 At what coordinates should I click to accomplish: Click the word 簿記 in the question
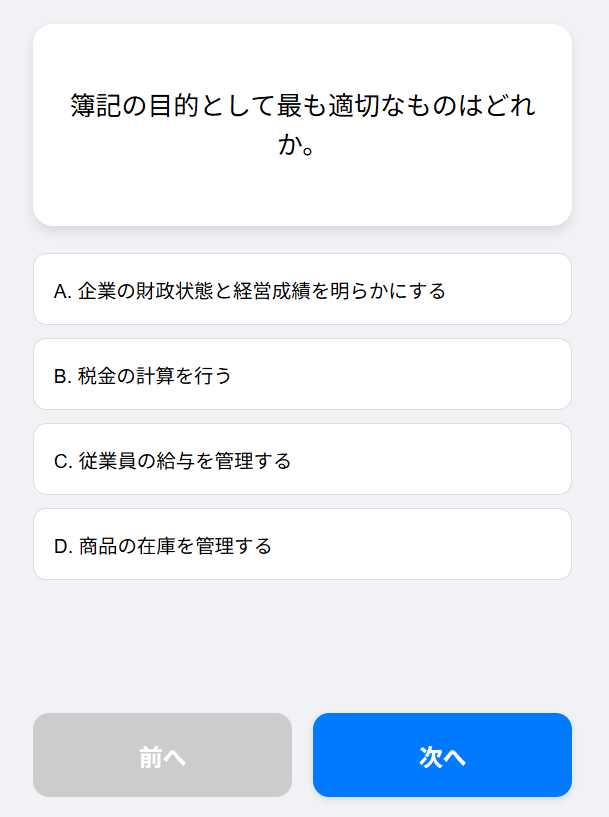click(x=93, y=106)
